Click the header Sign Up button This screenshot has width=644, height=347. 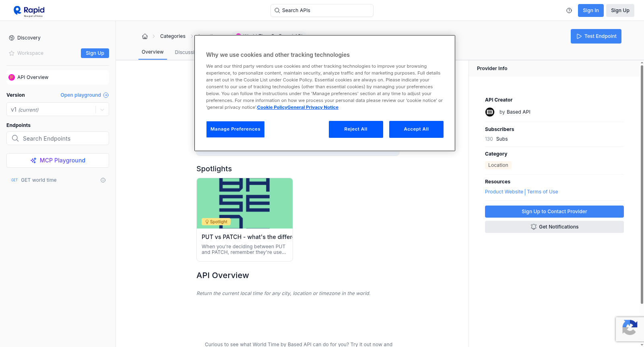tap(620, 10)
